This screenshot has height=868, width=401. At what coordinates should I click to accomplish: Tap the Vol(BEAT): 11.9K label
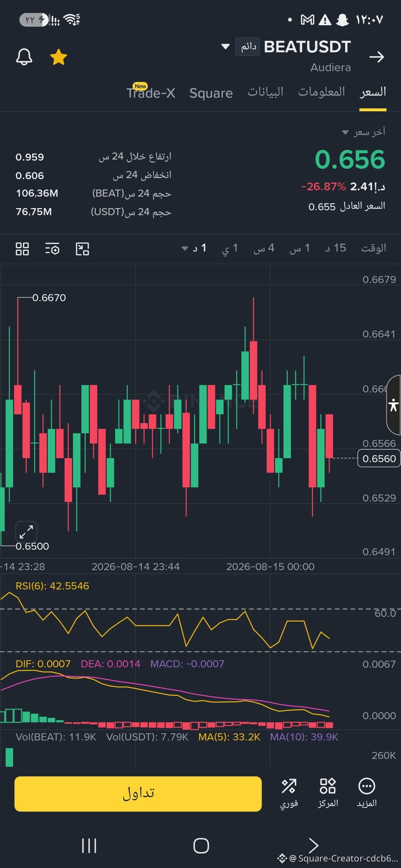(x=56, y=737)
